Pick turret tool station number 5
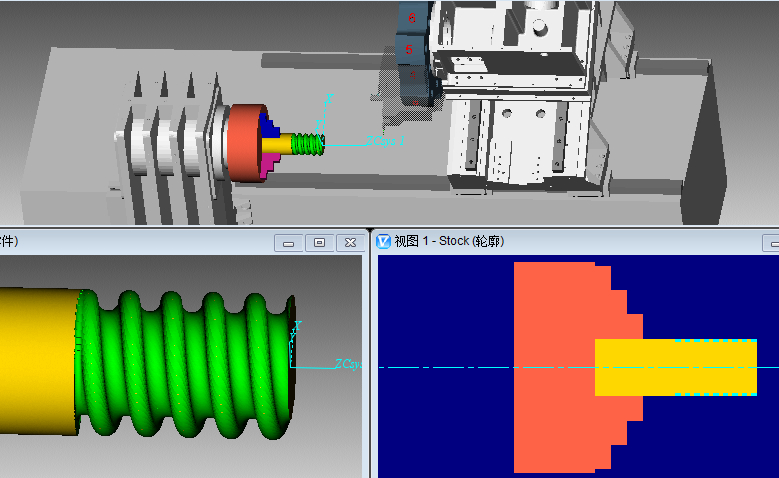779x478 pixels. (x=409, y=48)
